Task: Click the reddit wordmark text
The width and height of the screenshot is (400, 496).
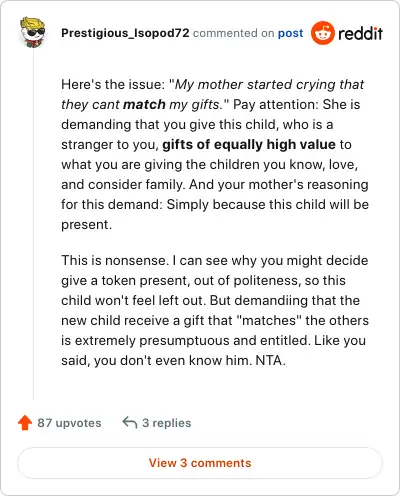Action: pyautogui.click(x=360, y=33)
